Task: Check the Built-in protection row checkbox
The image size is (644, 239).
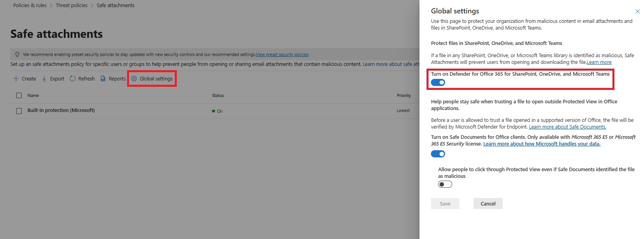Action: pyautogui.click(x=19, y=111)
